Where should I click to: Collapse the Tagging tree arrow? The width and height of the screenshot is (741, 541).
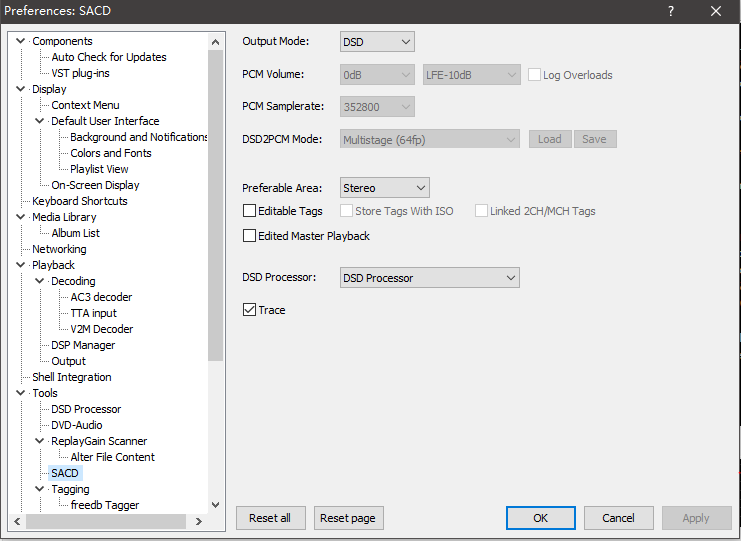coord(41,489)
